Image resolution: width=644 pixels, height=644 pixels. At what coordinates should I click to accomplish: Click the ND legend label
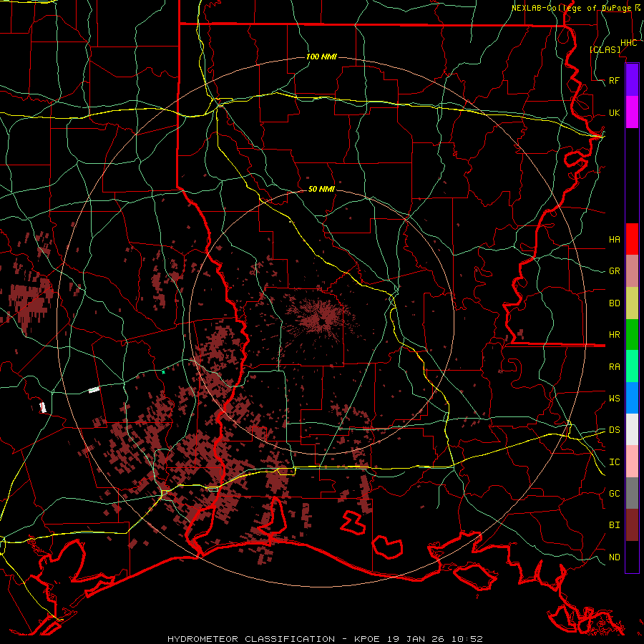[x=615, y=557]
